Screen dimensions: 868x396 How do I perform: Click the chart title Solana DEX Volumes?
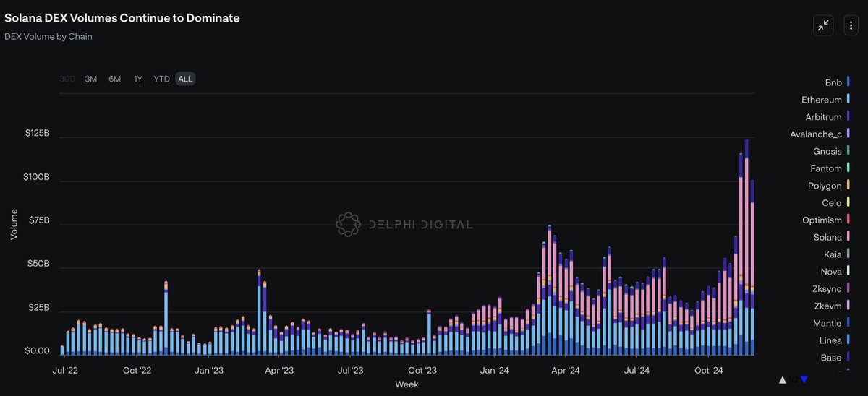pos(122,18)
